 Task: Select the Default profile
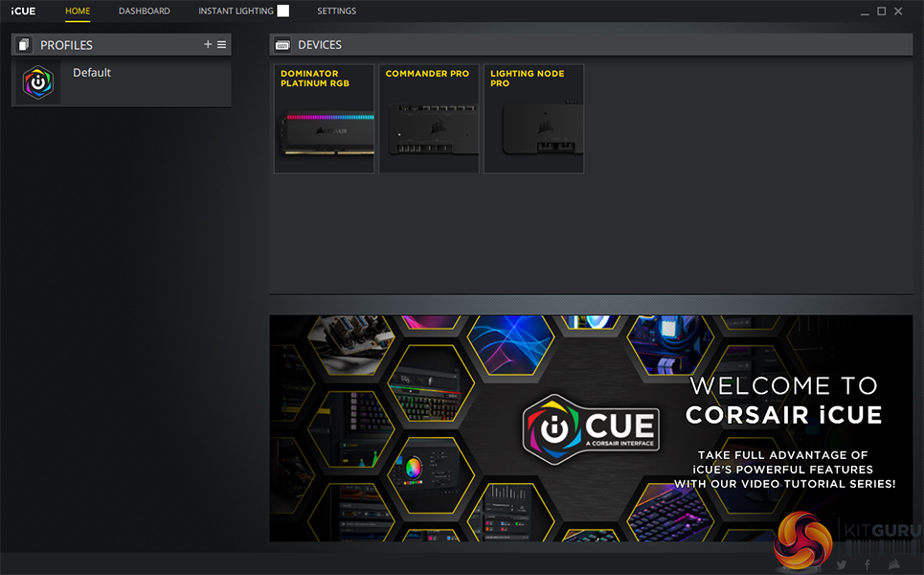tap(122, 82)
